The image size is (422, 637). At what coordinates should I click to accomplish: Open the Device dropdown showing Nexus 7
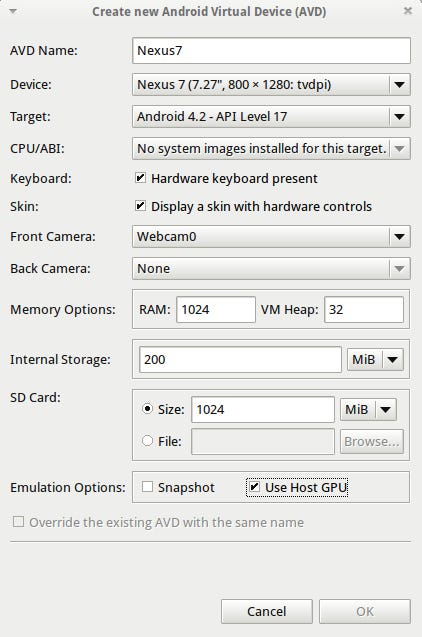[x=271, y=84]
